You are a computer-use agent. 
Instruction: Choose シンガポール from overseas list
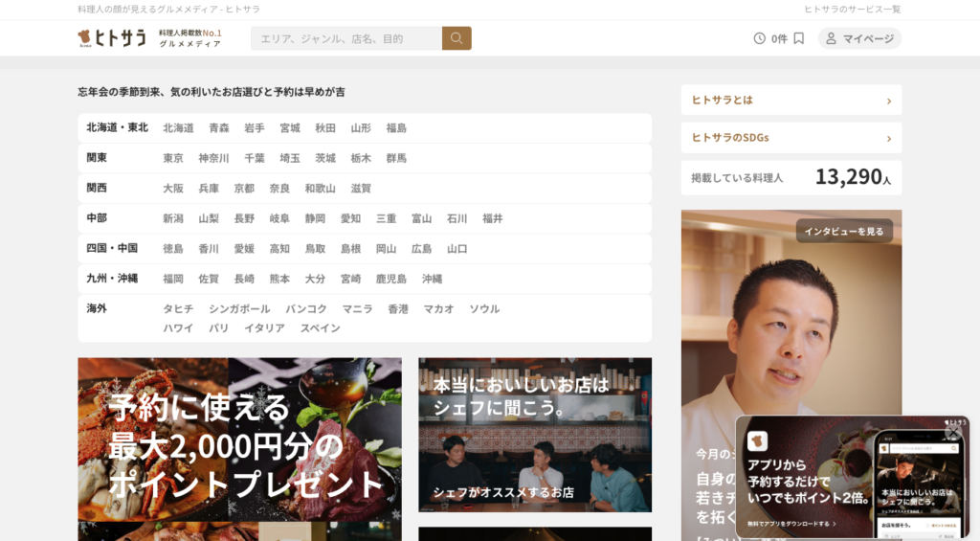tap(239, 309)
